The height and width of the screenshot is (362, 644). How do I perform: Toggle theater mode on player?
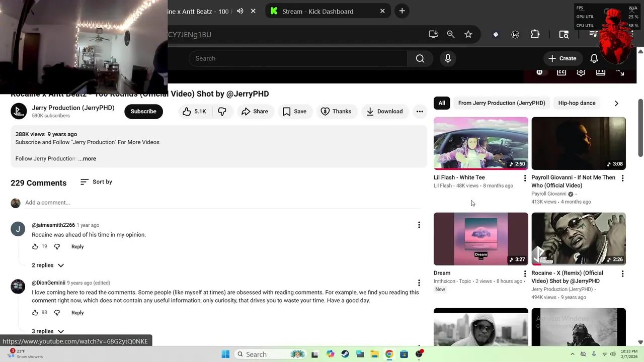click(x=601, y=72)
